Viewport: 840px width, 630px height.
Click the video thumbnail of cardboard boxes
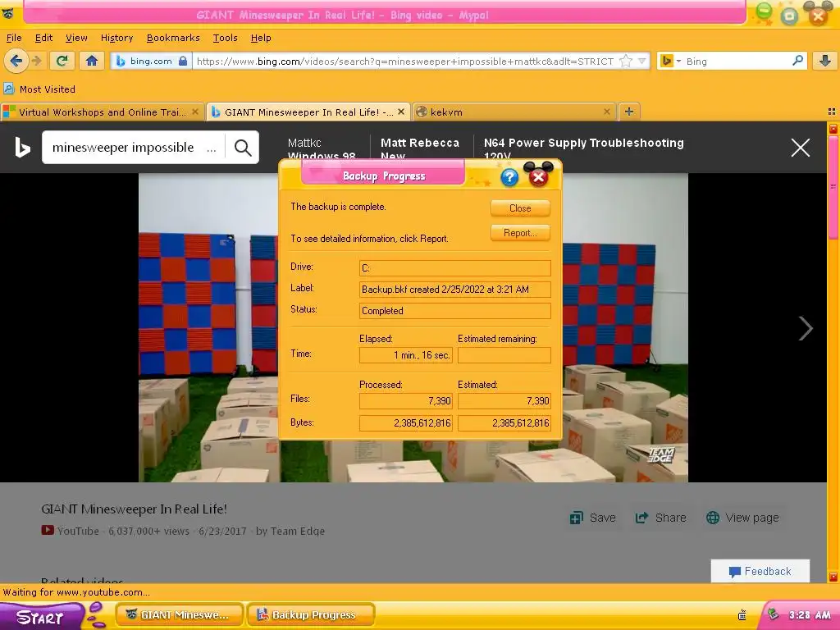tap(413, 327)
